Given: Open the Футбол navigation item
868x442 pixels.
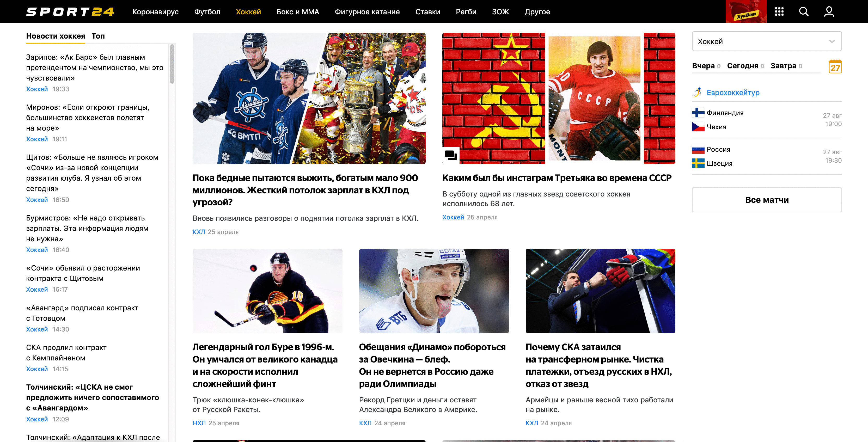Looking at the screenshot, I should pyautogui.click(x=207, y=12).
